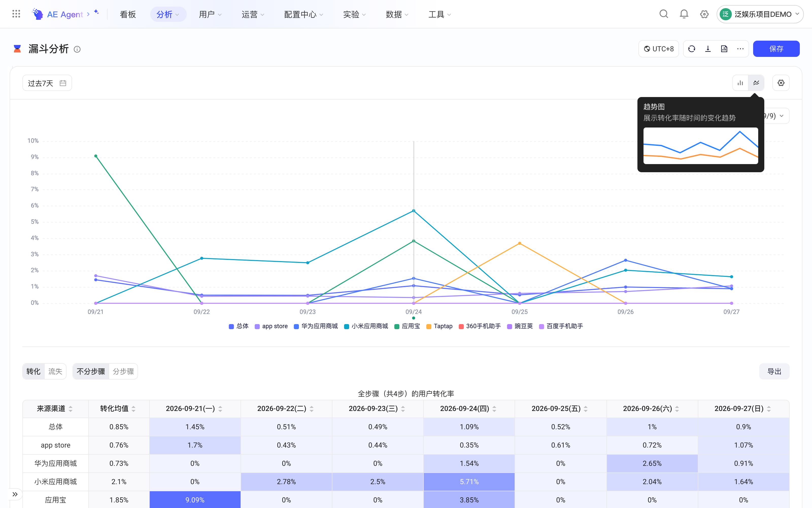Click the UTC+8 timezone button
Image resolution: width=812 pixels, height=508 pixels.
coord(658,49)
